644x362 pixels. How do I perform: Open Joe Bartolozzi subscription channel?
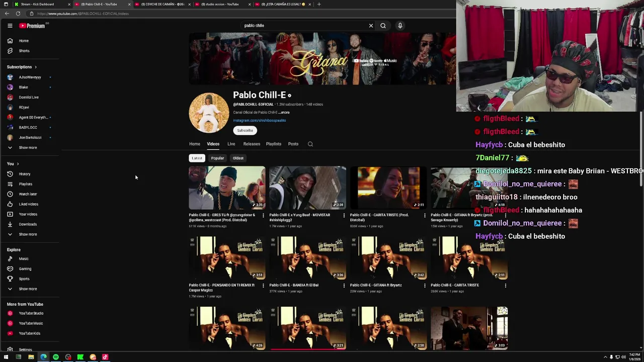30,138
